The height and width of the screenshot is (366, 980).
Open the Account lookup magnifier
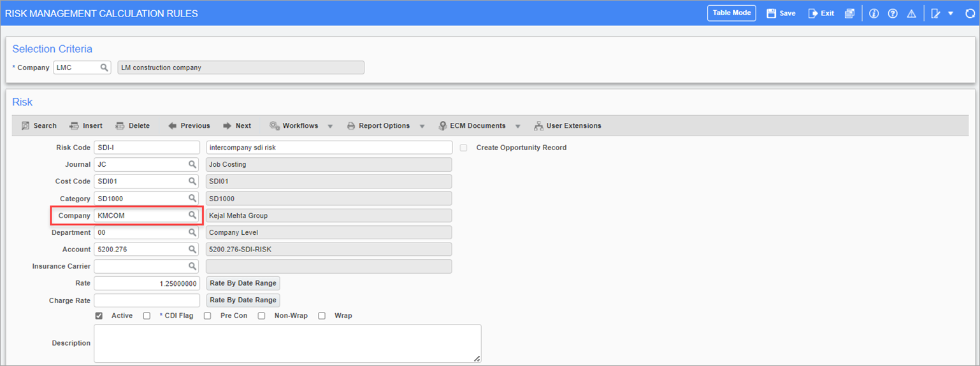192,250
